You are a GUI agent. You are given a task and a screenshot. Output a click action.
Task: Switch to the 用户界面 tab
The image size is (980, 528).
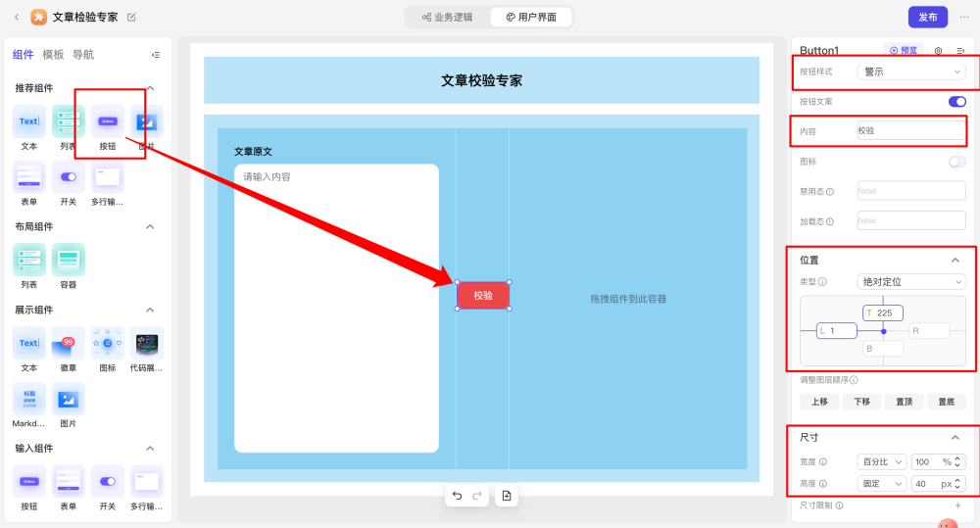[x=530, y=17]
